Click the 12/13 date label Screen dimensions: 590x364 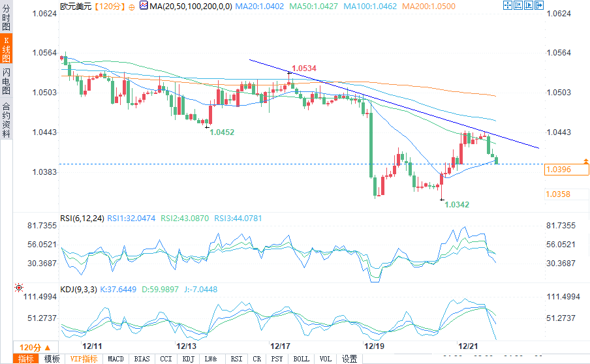coord(186,346)
